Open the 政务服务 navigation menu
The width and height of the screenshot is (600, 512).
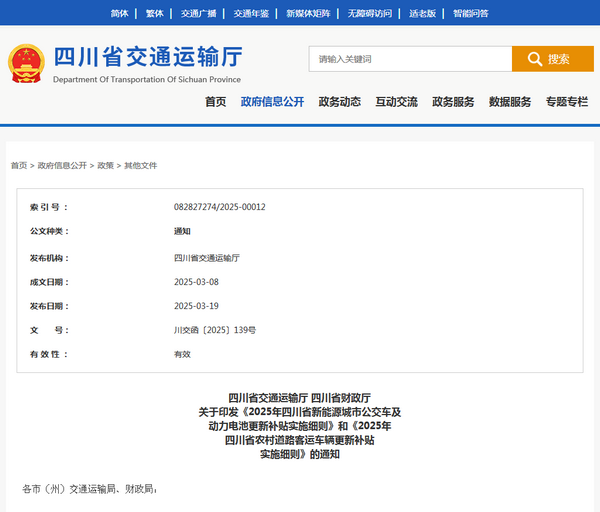point(453,102)
